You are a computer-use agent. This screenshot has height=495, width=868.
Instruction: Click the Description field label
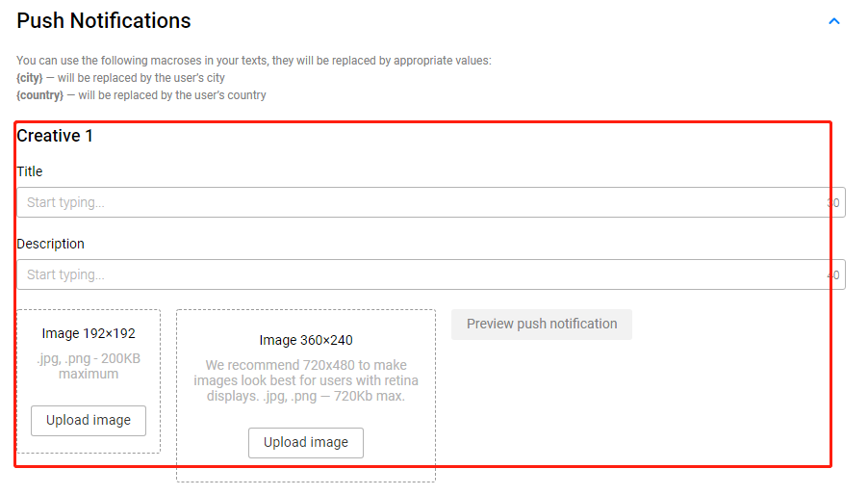[x=50, y=244]
